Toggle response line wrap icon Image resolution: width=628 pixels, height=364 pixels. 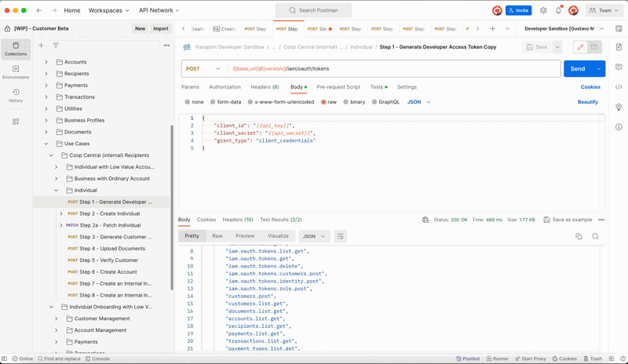pos(340,236)
